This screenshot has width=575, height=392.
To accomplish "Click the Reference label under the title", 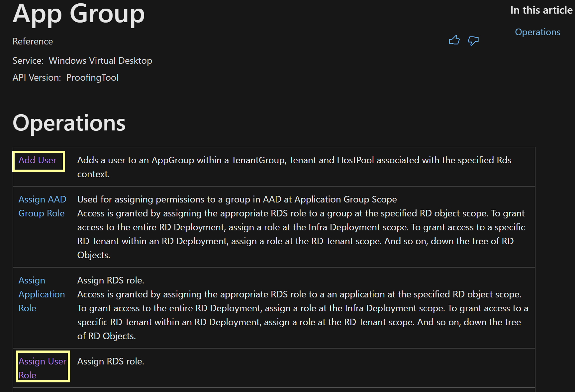I will tap(33, 41).
